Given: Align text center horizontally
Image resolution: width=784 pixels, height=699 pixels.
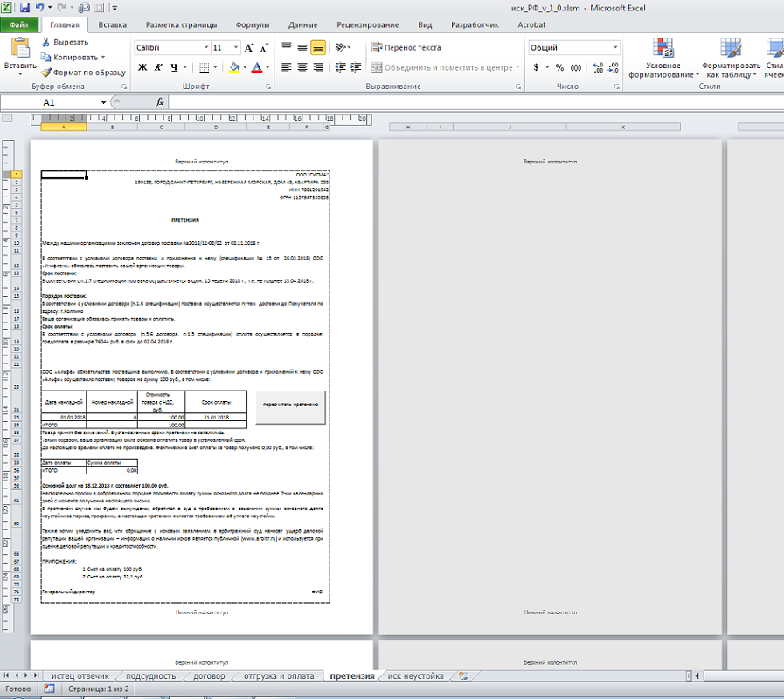Looking at the screenshot, I should point(302,67).
